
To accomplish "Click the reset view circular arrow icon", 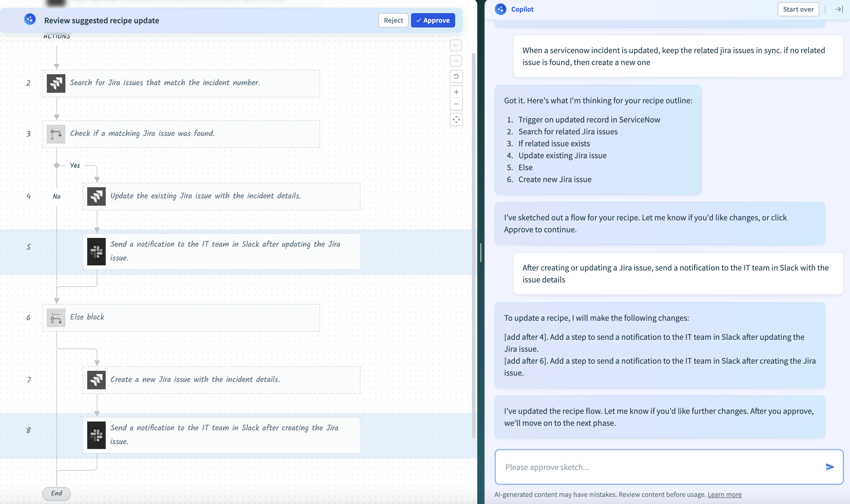I will [456, 76].
